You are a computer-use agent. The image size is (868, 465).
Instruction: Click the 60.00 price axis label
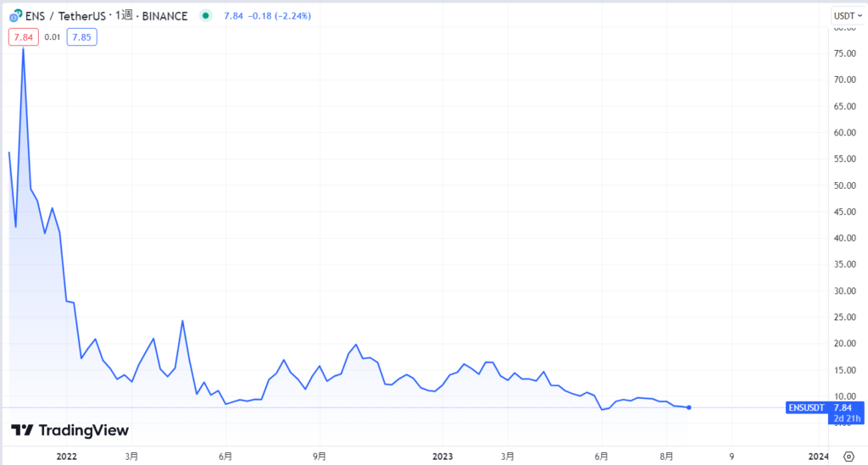[x=845, y=133]
